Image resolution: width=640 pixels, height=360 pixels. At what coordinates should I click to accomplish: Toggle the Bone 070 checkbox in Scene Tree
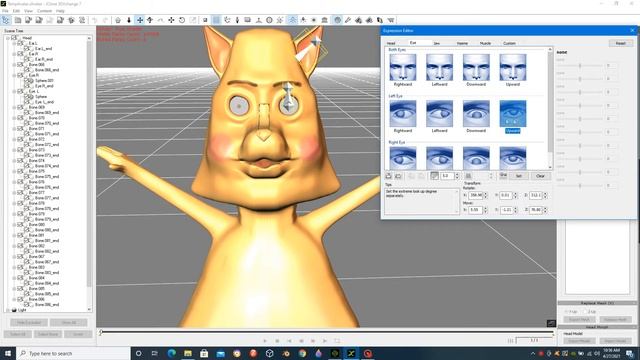20,118
